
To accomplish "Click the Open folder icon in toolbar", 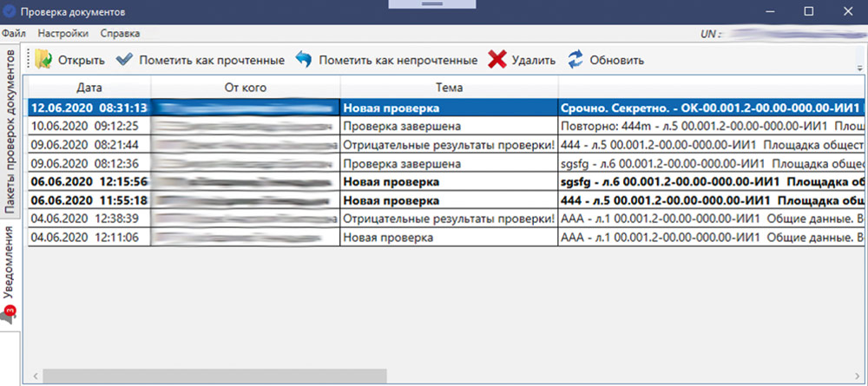I will pos(44,60).
